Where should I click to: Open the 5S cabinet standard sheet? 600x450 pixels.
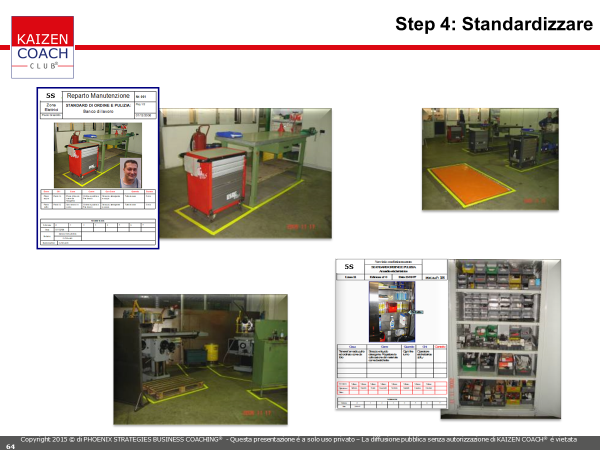(391, 334)
